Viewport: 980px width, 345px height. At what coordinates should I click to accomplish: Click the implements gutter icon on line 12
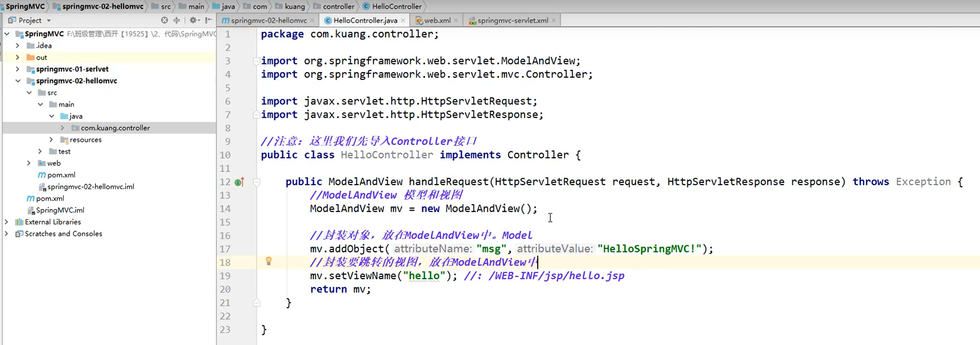[240, 182]
